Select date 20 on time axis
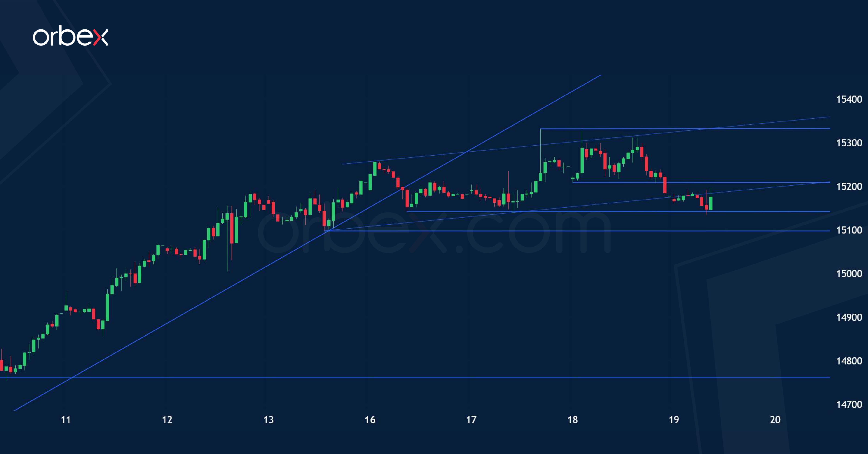 (x=775, y=420)
